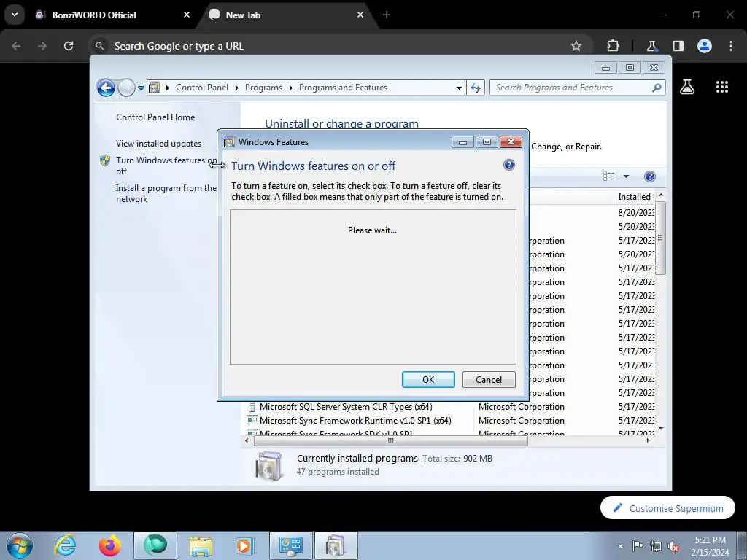The width and height of the screenshot is (747, 560).
Task: Click the horizontal scrollbar of the programs list
Action: pyautogui.click(x=391, y=440)
